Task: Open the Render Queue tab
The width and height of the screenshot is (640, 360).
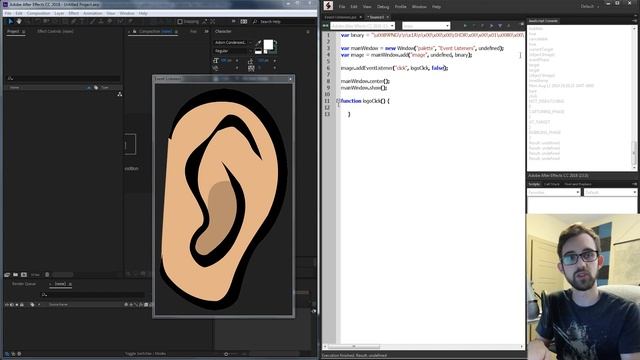Action: [x=24, y=284]
